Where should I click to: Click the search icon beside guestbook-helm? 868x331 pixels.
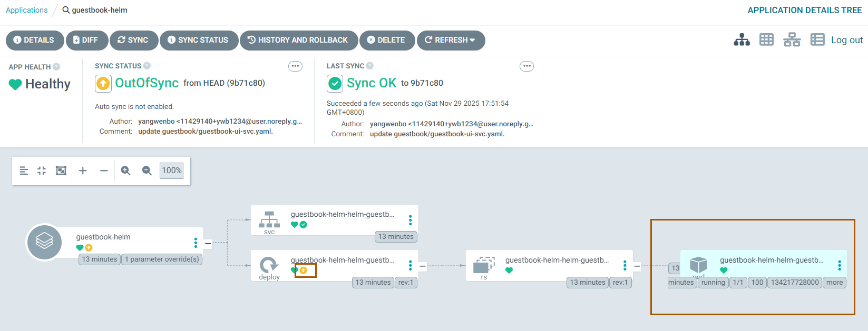pyautogui.click(x=66, y=10)
